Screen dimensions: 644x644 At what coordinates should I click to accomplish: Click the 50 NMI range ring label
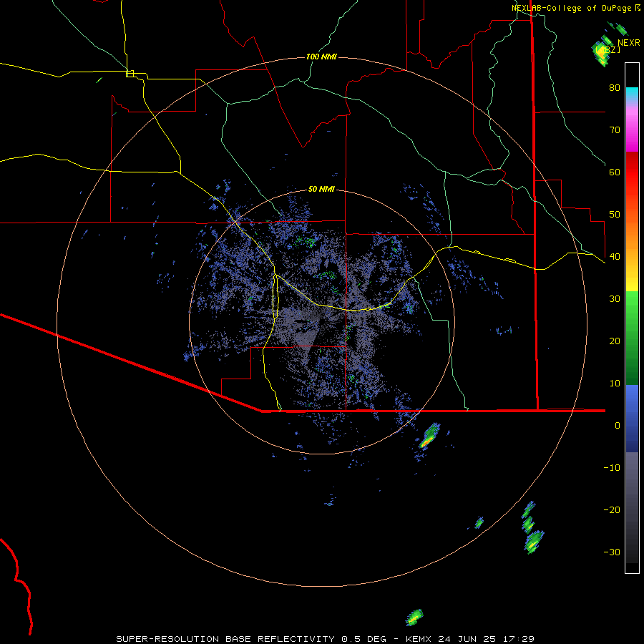[x=321, y=189]
